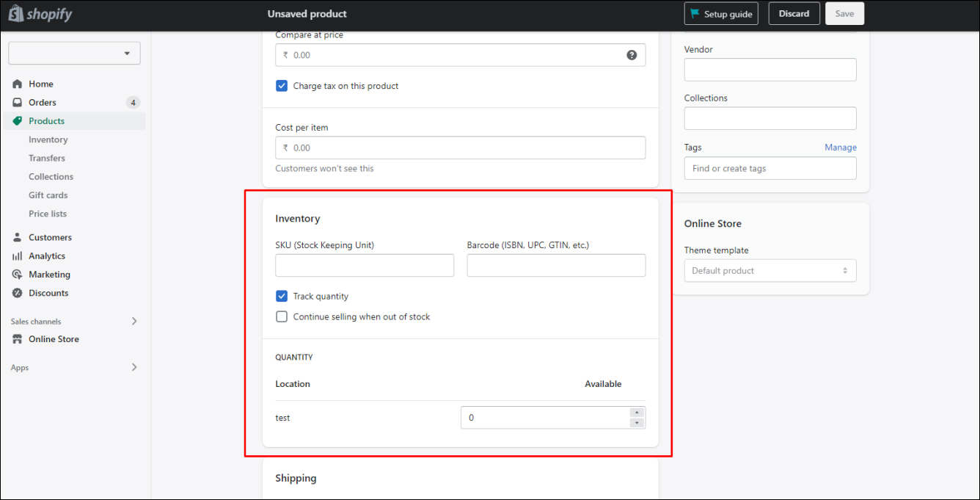Open the store selector dropdown
Screen dimensions: 980x500
tap(74, 54)
